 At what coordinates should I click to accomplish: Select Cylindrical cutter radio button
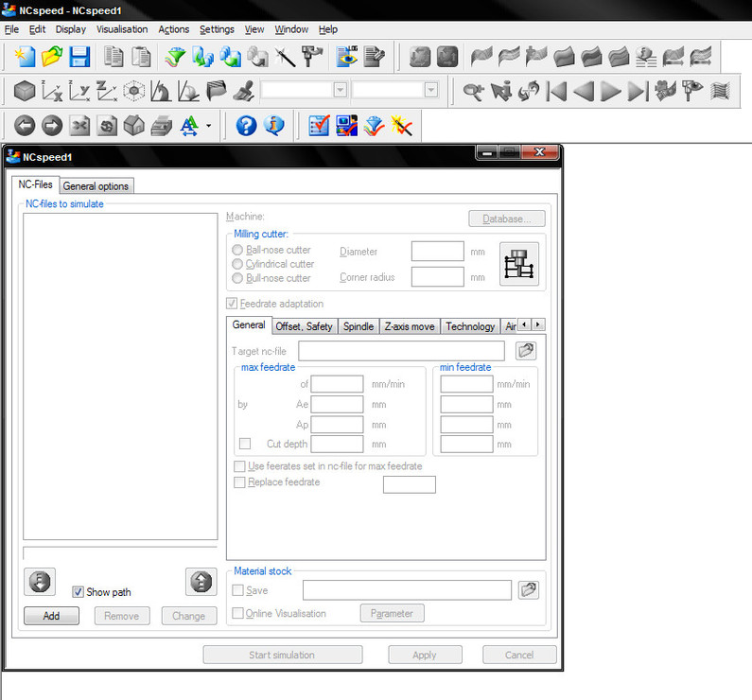237,264
